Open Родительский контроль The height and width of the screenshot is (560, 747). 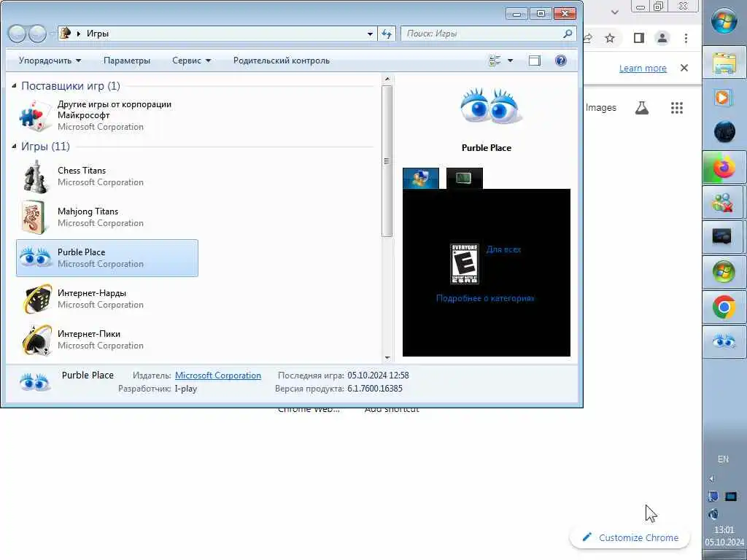(282, 61)
